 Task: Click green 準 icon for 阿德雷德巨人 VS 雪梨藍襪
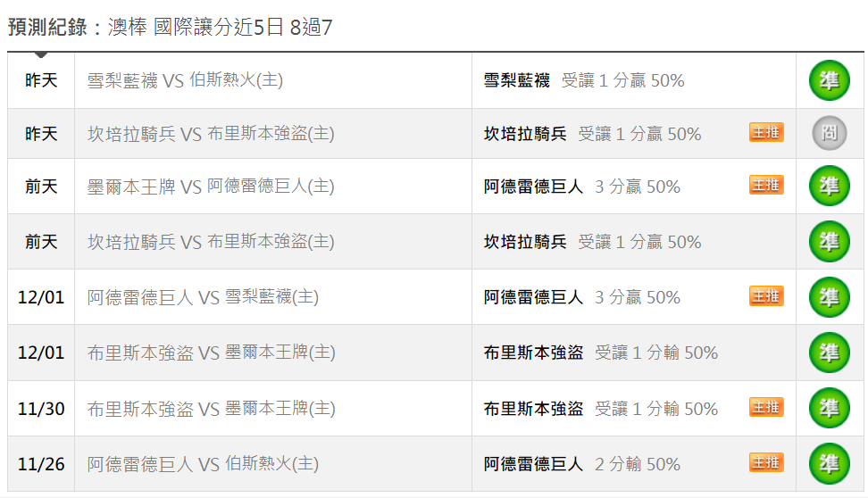(x=830, y=297)
